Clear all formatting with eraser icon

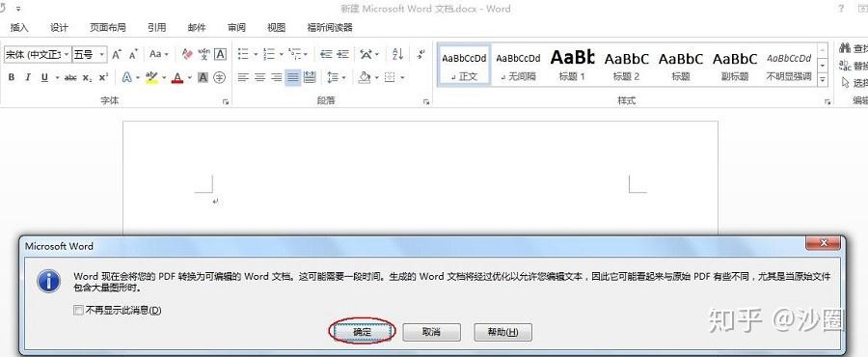point(187,54)
